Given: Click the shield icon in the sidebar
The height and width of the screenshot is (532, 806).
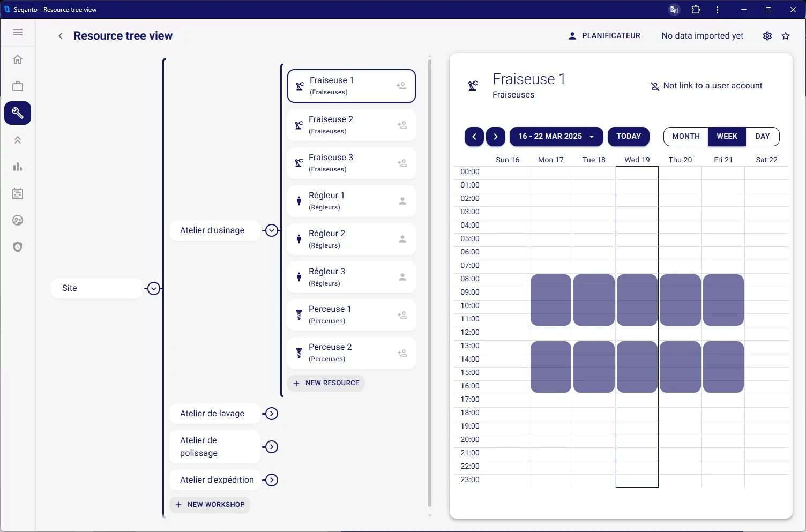Looking at the screenshot, I should pos(18,247).
